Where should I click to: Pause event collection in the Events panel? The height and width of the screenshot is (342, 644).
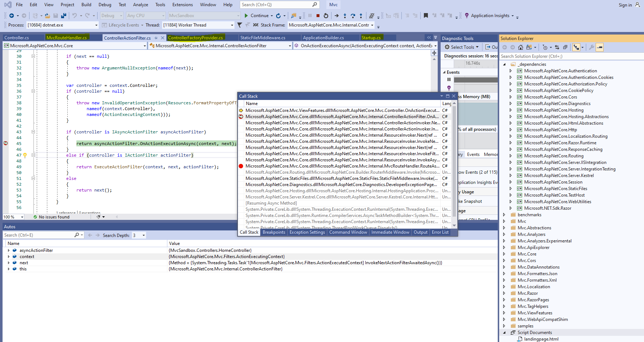tap(449, 79)
